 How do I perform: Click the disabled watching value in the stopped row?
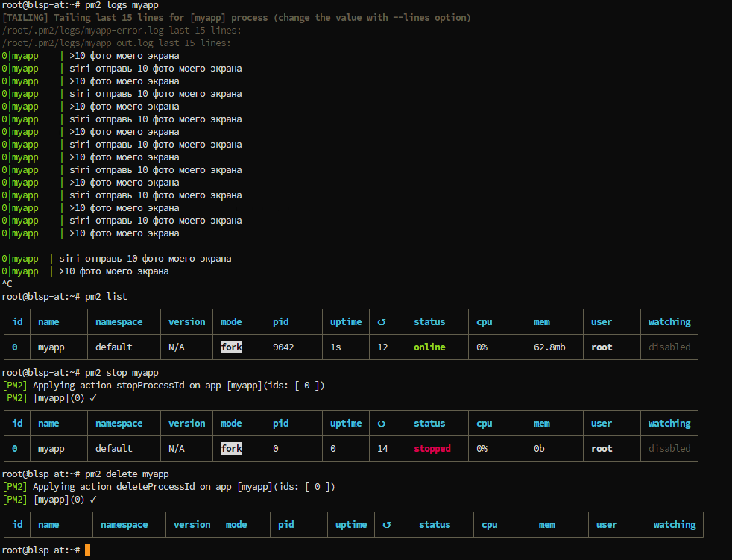(669, 448)
